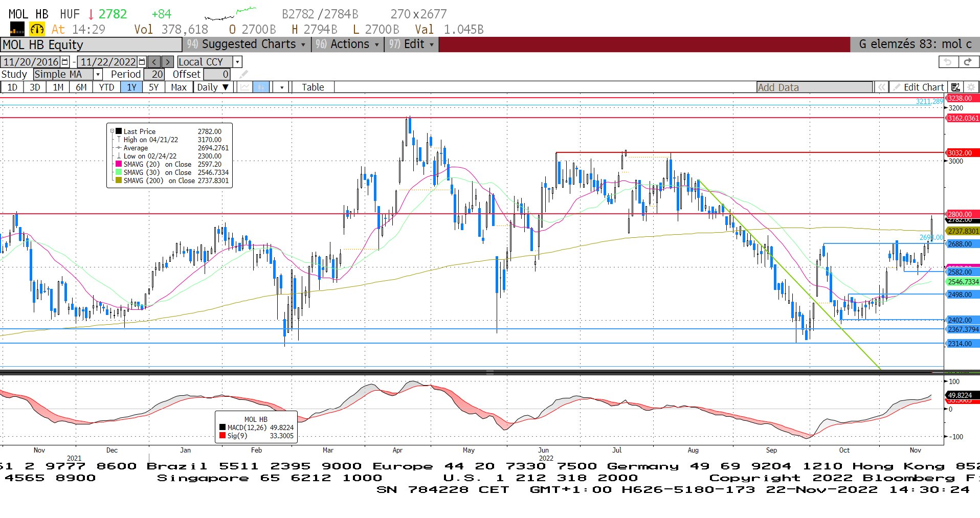Click the Add Data input field

[x=814, y=87]
